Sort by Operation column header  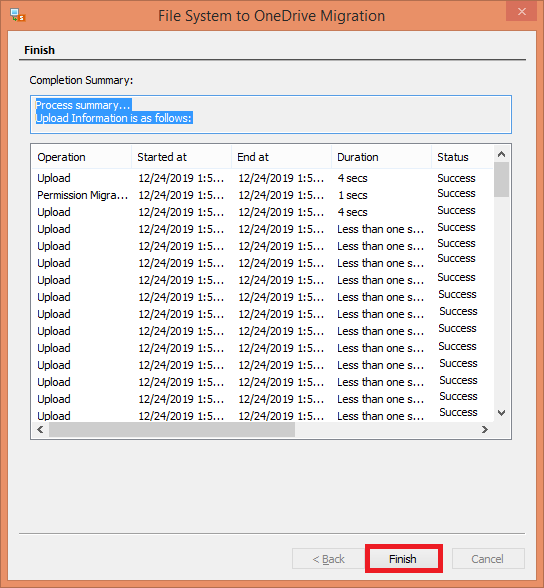tap(82, 157)
